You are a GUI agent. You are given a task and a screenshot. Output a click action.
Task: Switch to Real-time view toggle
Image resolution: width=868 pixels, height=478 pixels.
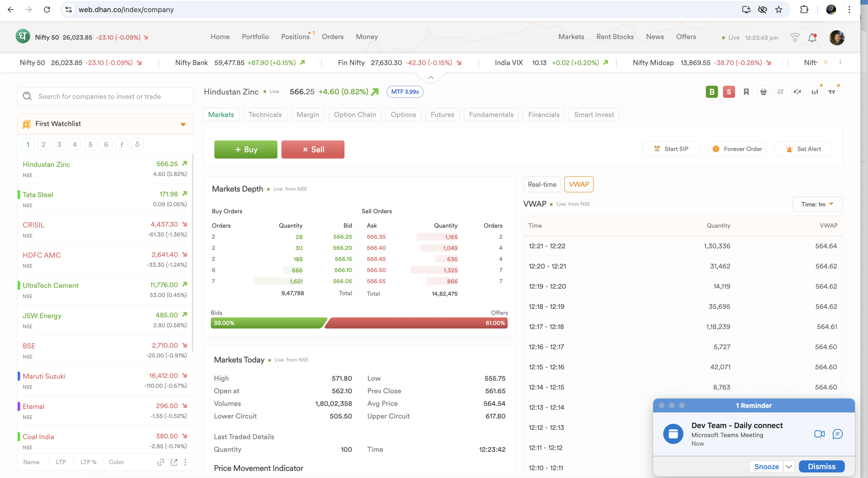click(541, 184)
